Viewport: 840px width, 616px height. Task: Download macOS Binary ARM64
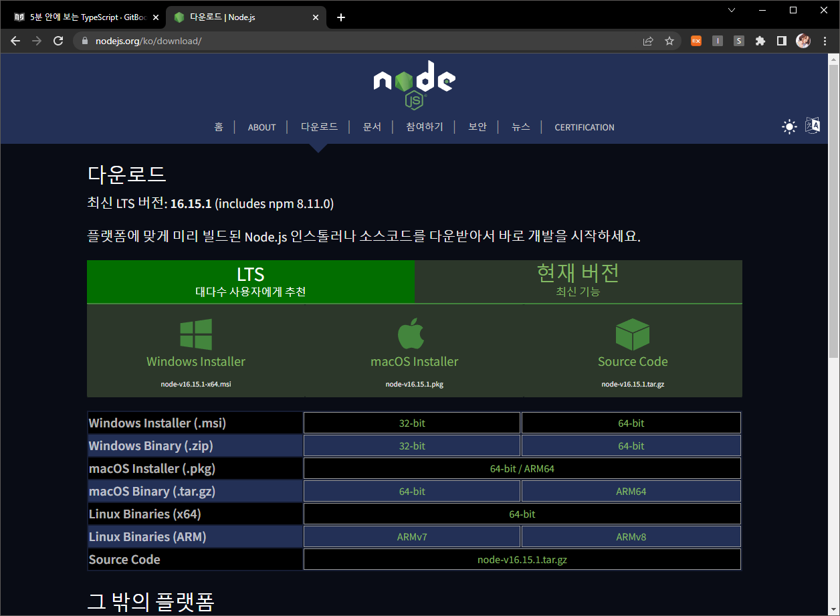click(631, 492)
